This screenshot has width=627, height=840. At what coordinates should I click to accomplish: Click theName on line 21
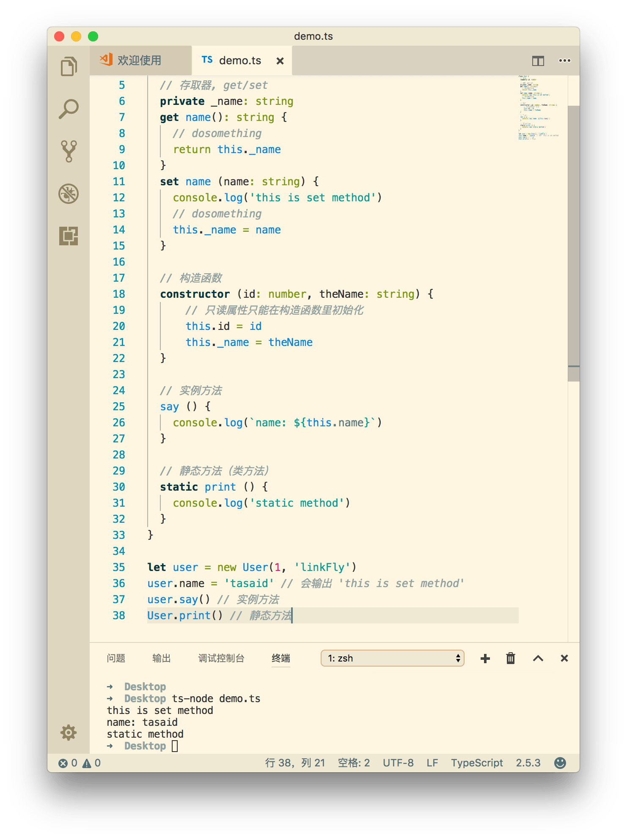(x=290, y=342)
